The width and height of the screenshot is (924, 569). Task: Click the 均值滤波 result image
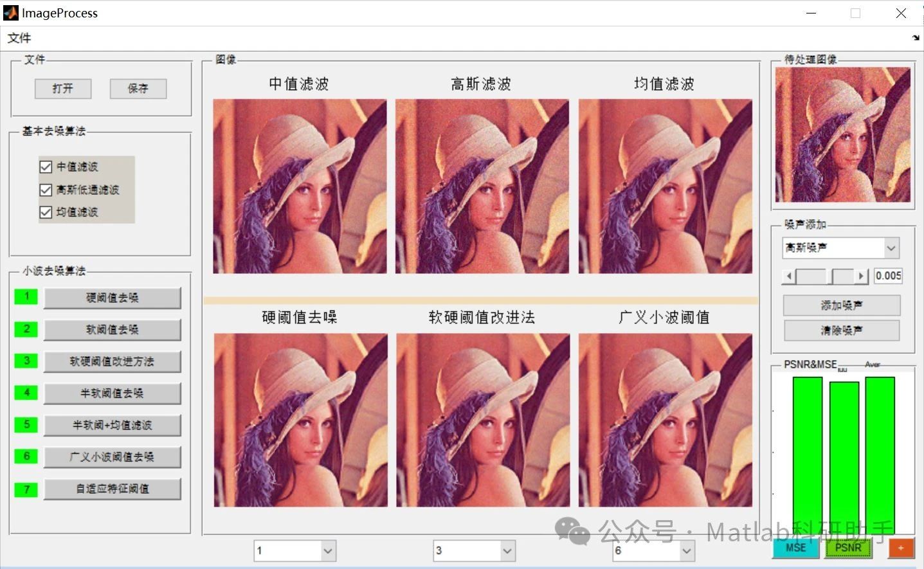point(666,186)
